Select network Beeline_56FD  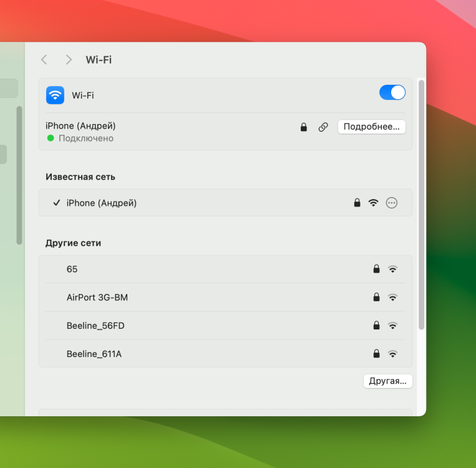(x=225, y=326)
